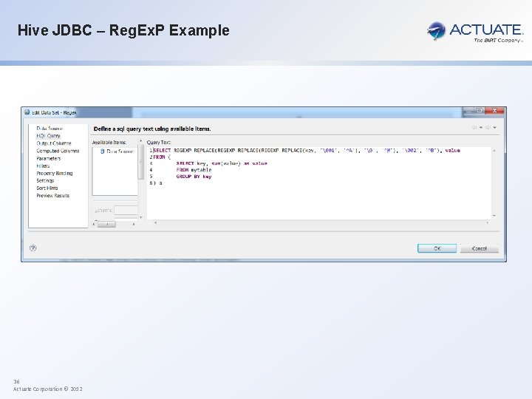Image resolution: width=532 pixels, height=399 pixels.
Task: Open the Property Binding page
Action: click(x=54, y=173)
